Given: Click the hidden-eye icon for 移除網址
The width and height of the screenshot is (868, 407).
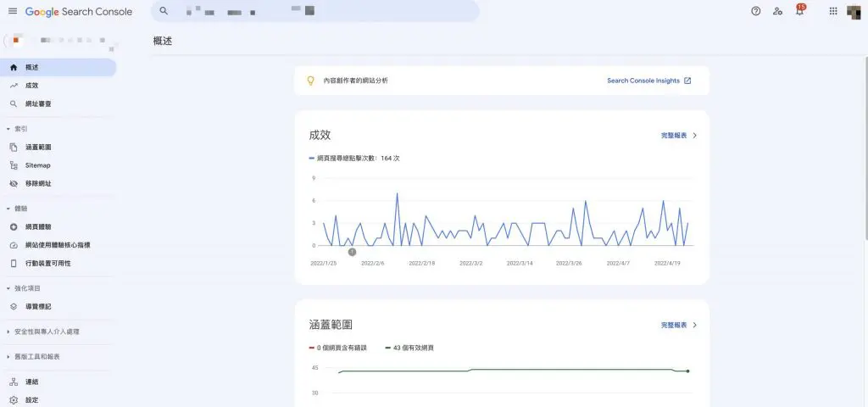Looking at the screenshot, I should click(14, 183).
